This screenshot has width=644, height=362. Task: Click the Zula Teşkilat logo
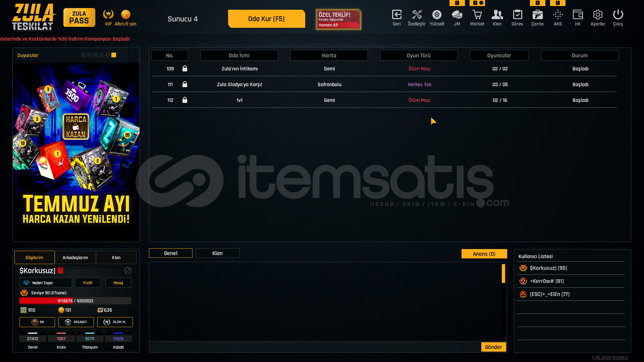click(x=34, y=17)
